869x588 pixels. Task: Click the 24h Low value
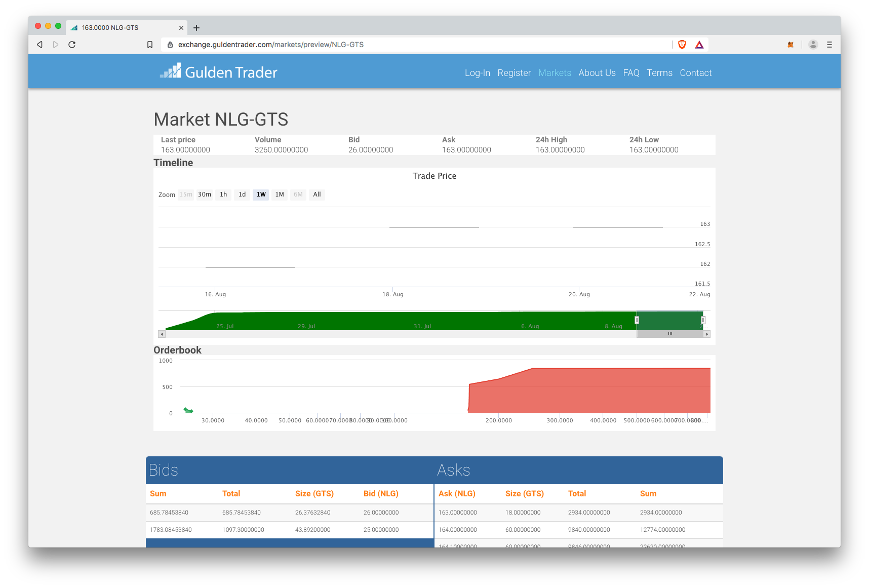point(654,150)
